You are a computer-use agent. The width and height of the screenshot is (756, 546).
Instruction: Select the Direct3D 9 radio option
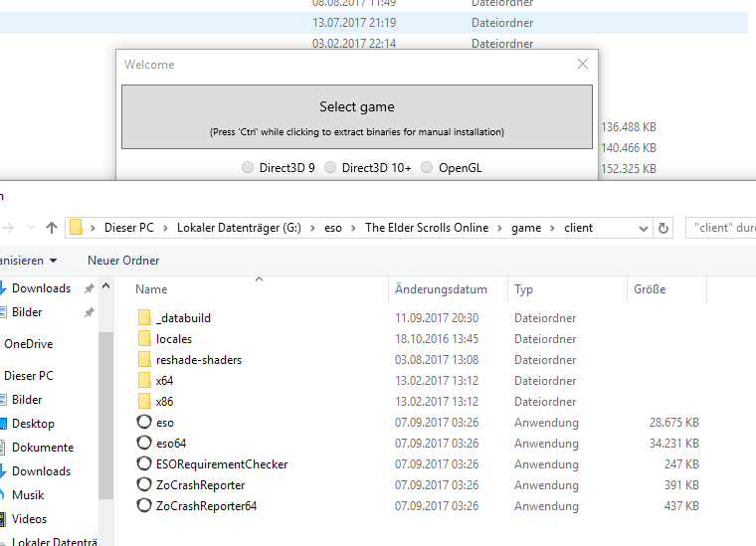point(248,168)
